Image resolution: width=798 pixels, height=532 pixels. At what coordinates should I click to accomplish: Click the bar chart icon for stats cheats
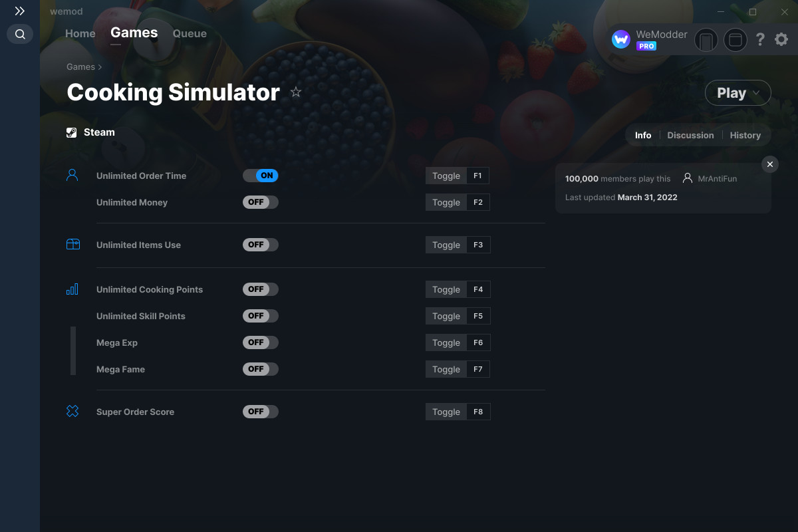click(72, 289)
